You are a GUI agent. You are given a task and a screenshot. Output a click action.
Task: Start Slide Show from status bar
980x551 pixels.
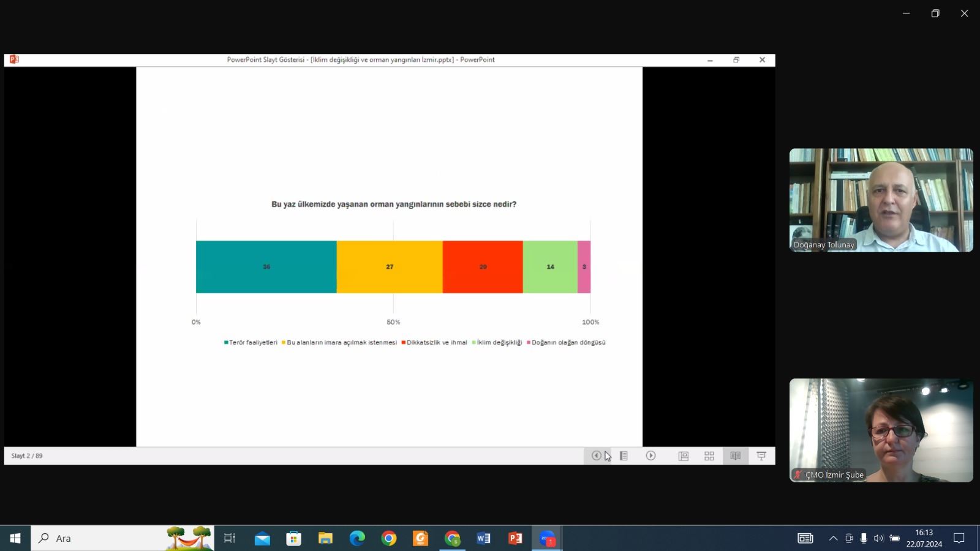(x=761, y=455)
